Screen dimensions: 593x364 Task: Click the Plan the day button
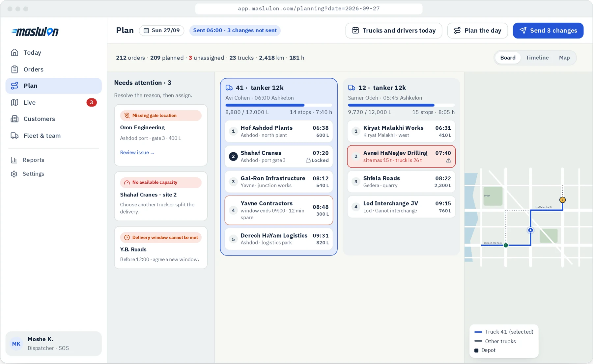point(477,31)
